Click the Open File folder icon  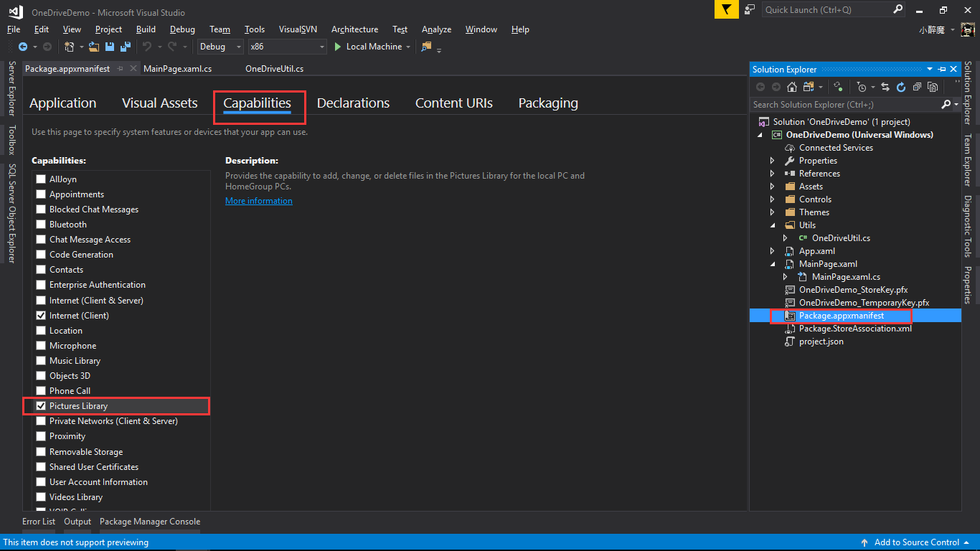click(94, 47)
